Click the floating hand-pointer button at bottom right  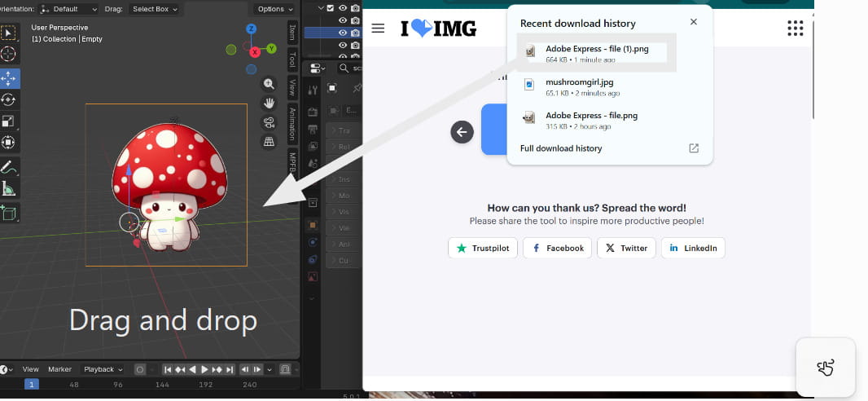click(x=825, y=368)
